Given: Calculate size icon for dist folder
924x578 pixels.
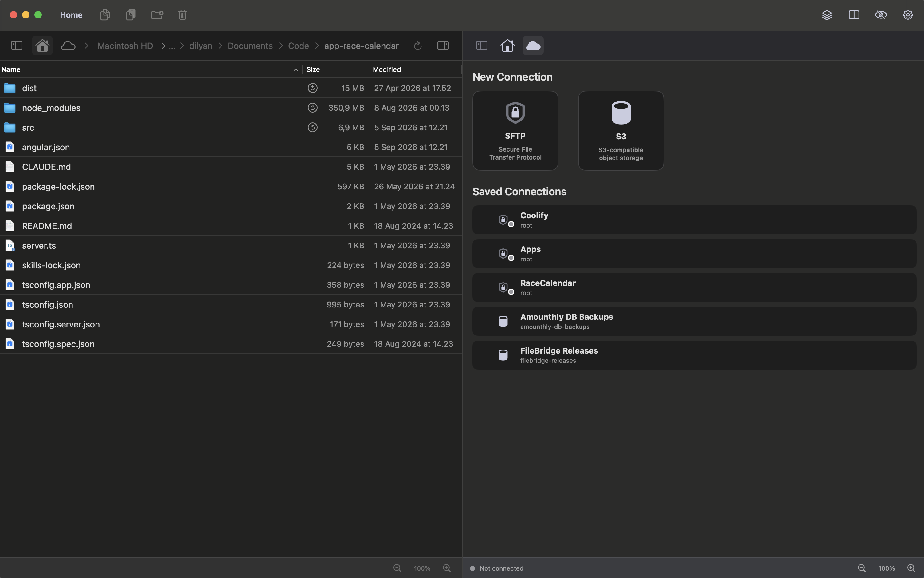Looking at the screenshot, I should [x=312, y=88].
